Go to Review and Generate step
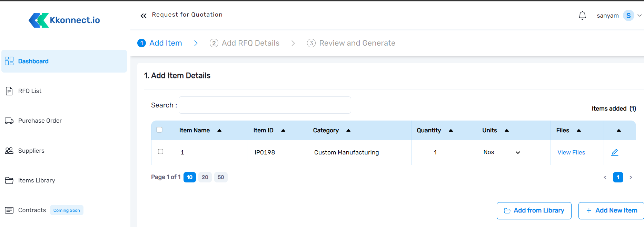The height and width of the screenshot is (227, 644). click(x=357, y=43)
